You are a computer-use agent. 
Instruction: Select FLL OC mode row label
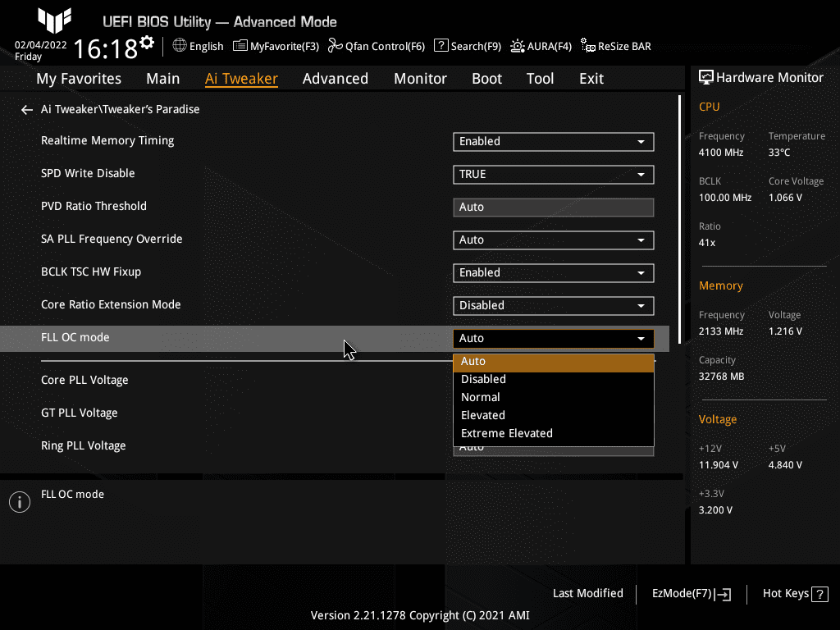click(x=75, y=337)
